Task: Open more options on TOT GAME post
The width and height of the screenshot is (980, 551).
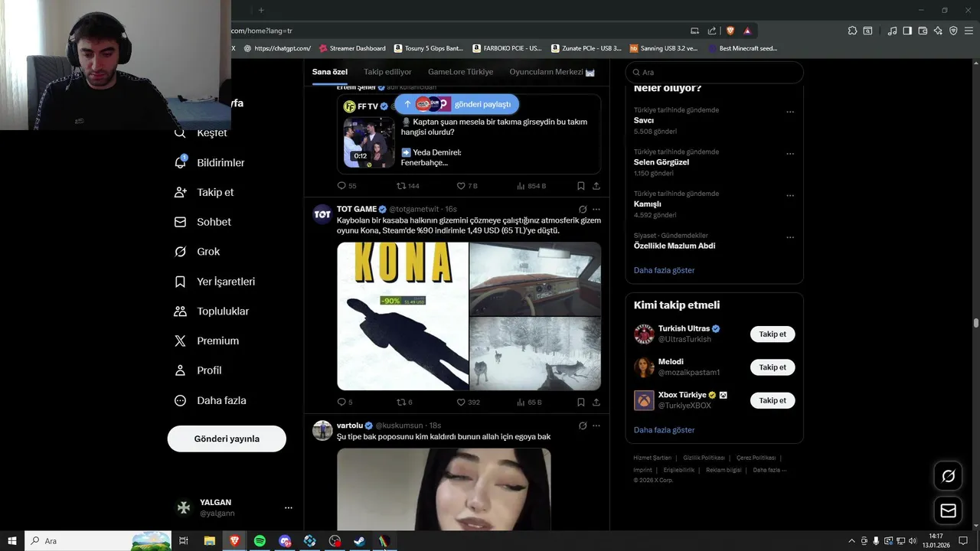Action: (x=596, y=209)
